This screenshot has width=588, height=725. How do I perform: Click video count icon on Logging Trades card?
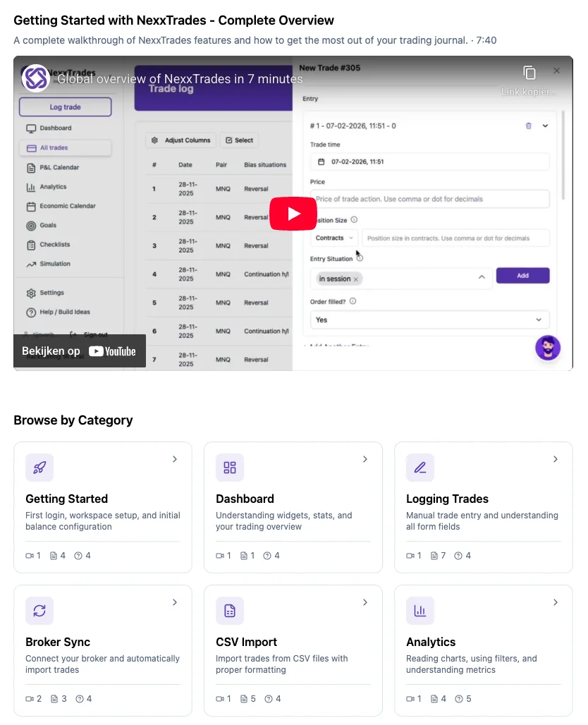coord(410,556)
